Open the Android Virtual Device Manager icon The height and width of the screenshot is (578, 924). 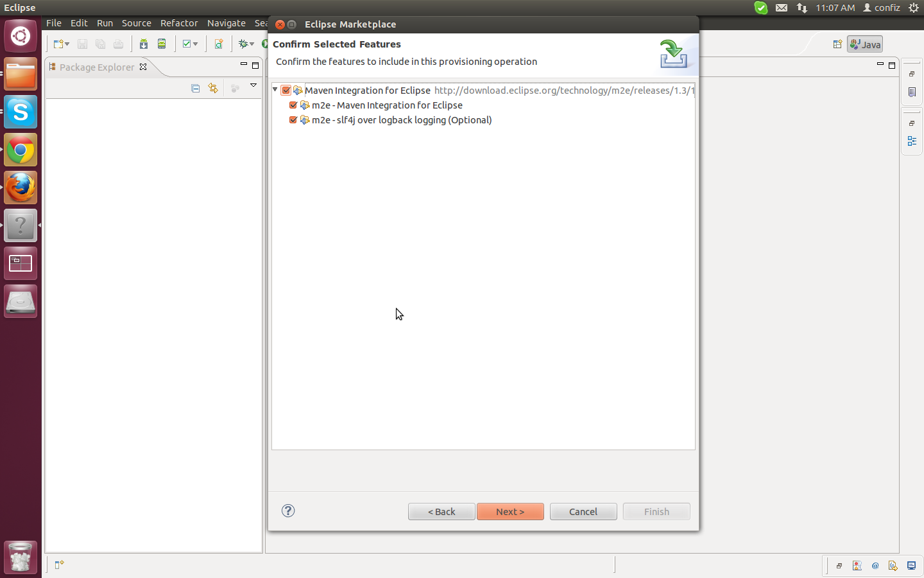coord(162,44)
